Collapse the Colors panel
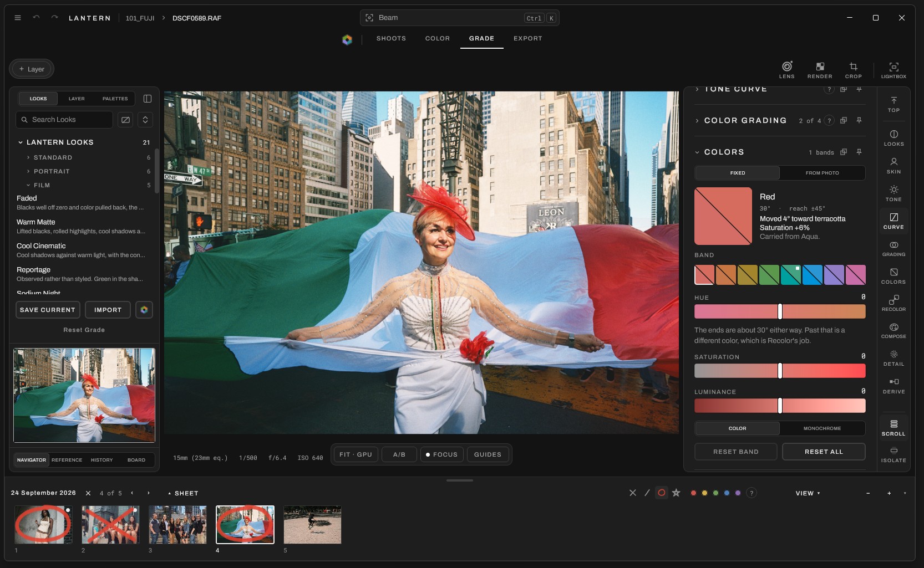Screen dimensions: 924x568 697,152
